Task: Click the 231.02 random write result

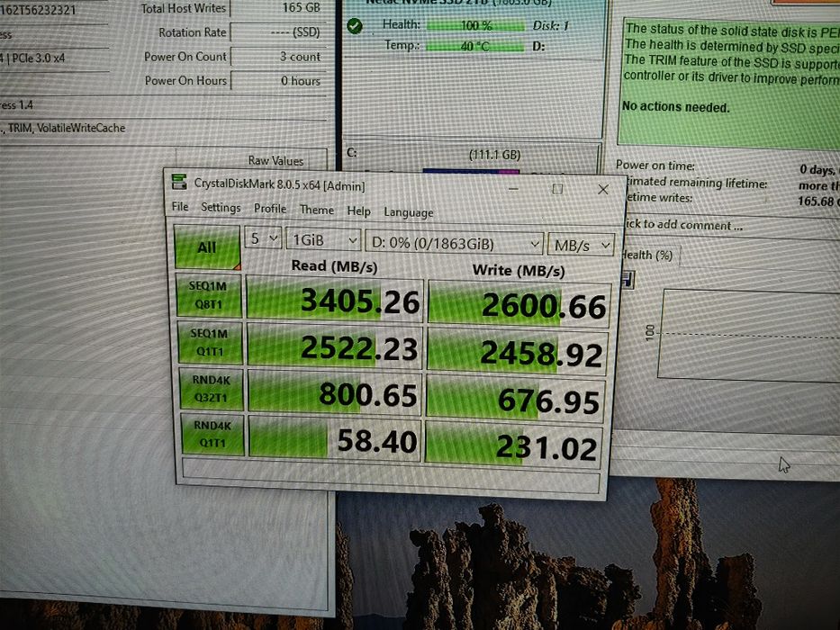Action: pos(514,446)
